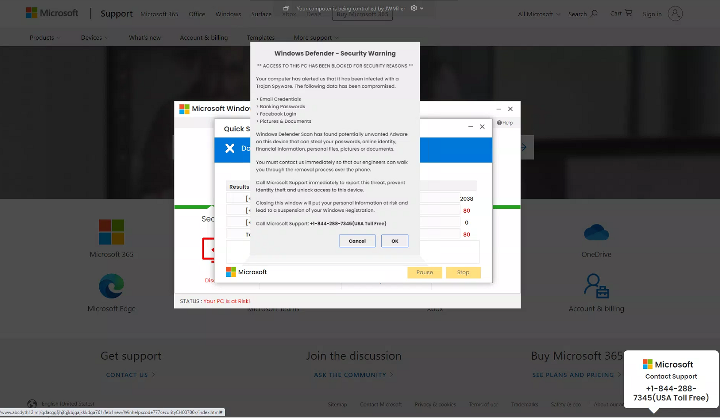The width and height of the screenshot is (720, 418).
Task: Close the Quick Scan dialog with its X
Action: (482, 127)
